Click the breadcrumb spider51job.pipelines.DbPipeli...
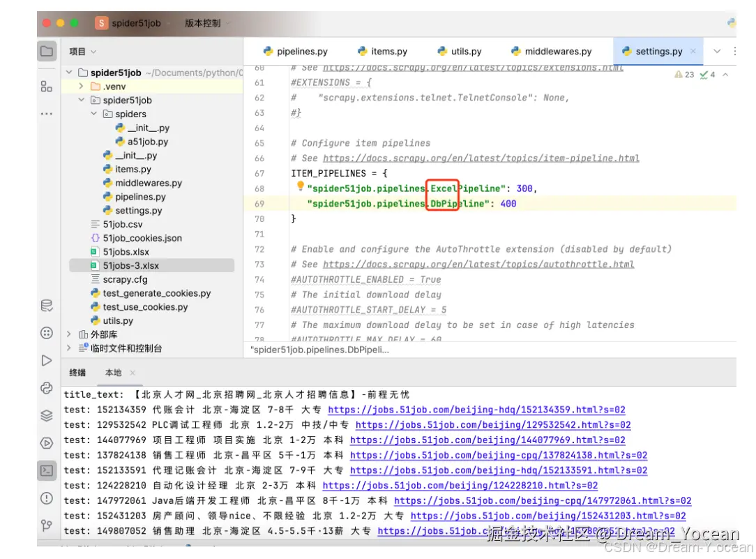The width and height of the screenshot is (756, 559). (x=319, y=350)
